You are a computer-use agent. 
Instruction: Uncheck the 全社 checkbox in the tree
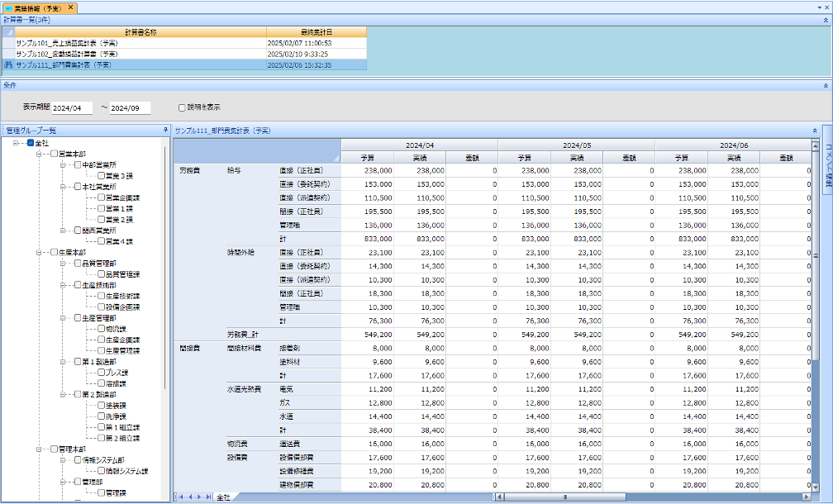pyautogui.click(x=31, y=143)
